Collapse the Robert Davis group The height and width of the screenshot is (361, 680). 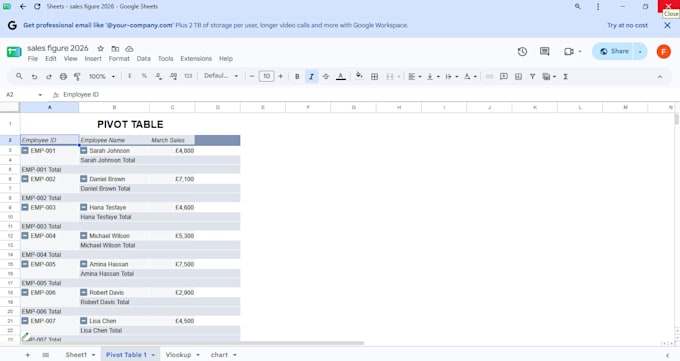tap(84, 292)
